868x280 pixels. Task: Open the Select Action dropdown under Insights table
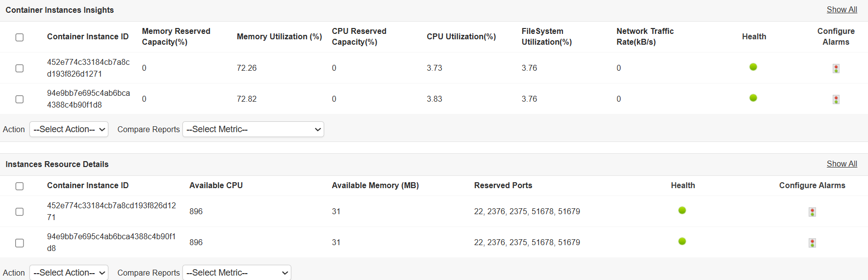pos(69,129)
